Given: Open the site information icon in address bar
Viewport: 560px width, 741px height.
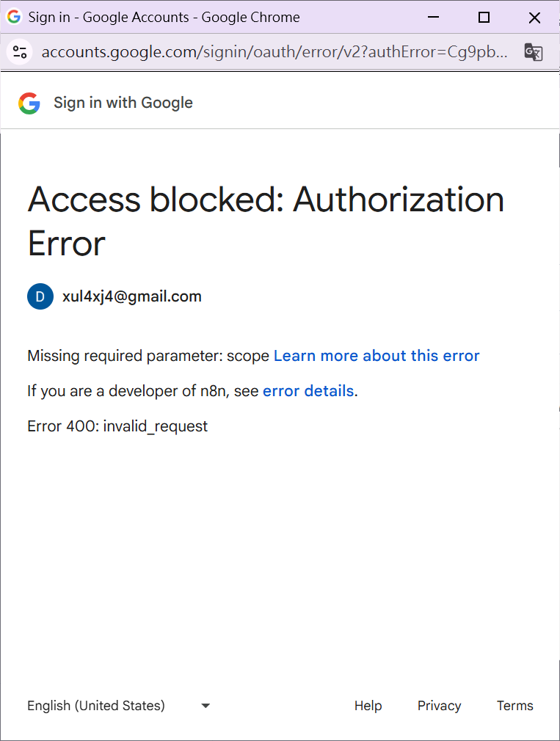Looking at the screenshot, I should (21, 52).
